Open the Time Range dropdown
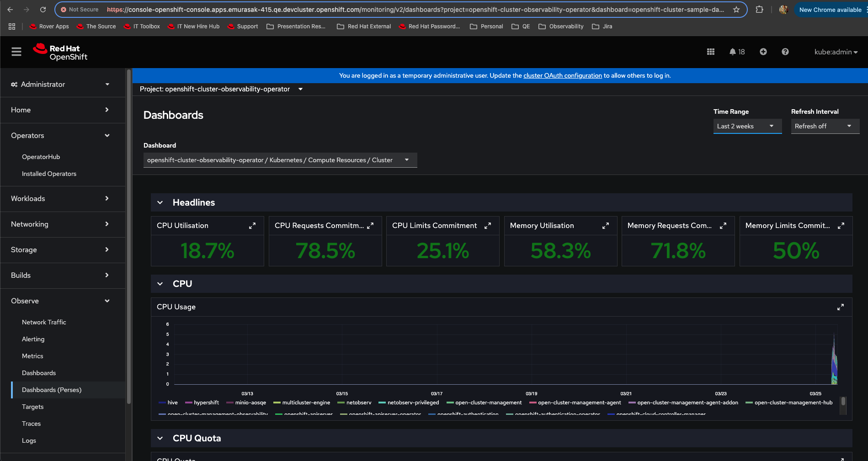 (x=747, y=126)
